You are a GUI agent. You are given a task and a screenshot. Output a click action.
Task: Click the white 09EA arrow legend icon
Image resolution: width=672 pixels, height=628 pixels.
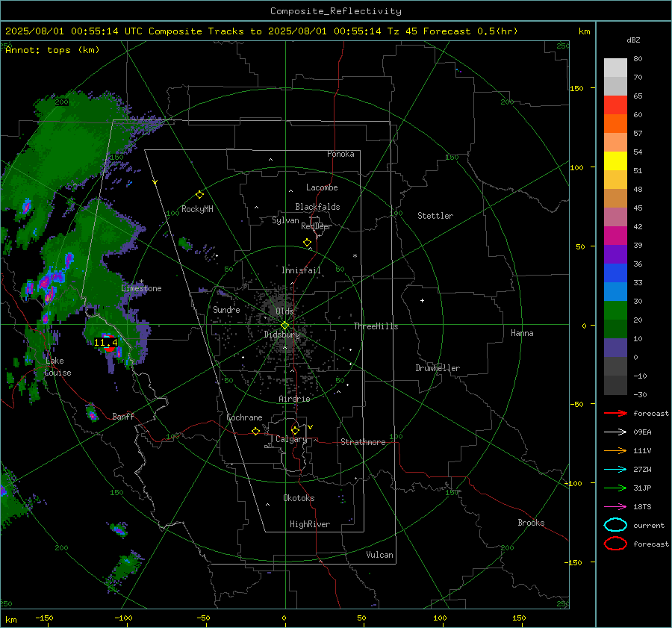[616, 432]
